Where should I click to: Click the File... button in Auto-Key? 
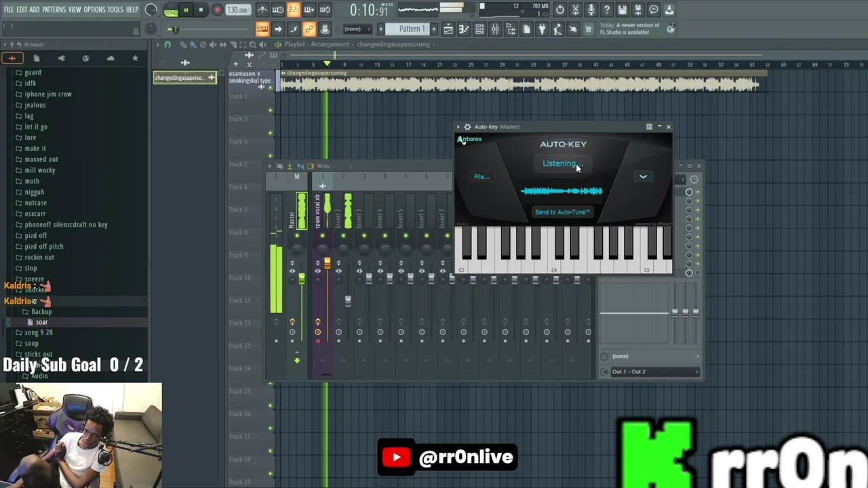click(x=481, y=177)
